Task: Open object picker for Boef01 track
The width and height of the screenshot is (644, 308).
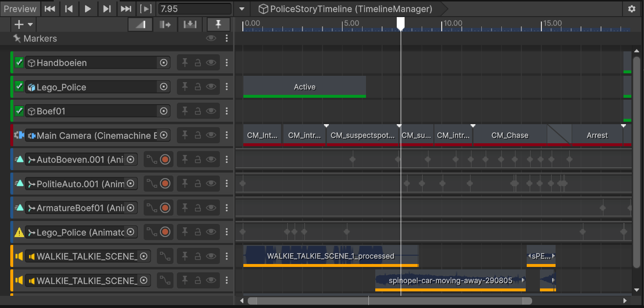Action: click(164, 111)
